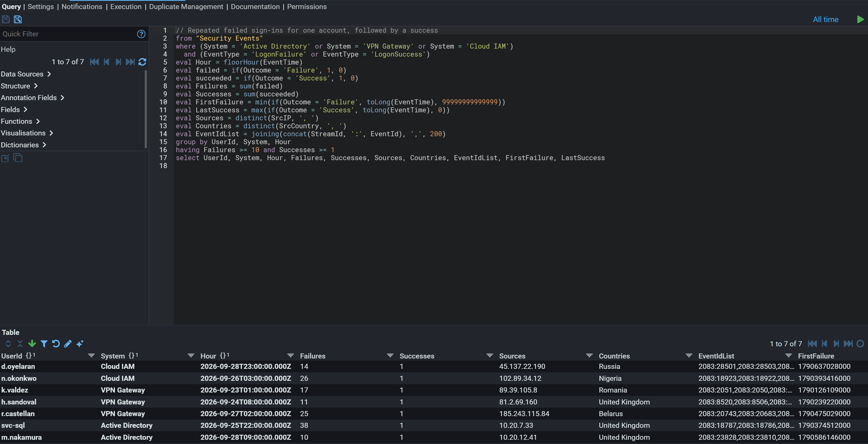Switch to the Permissions tab
868x444 pixels.
307,7
